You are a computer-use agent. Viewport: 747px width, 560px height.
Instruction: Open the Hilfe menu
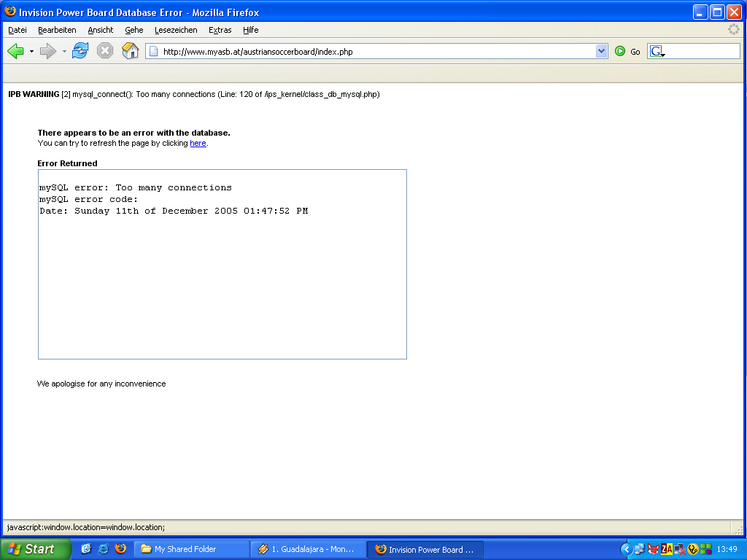pos(251,30)
